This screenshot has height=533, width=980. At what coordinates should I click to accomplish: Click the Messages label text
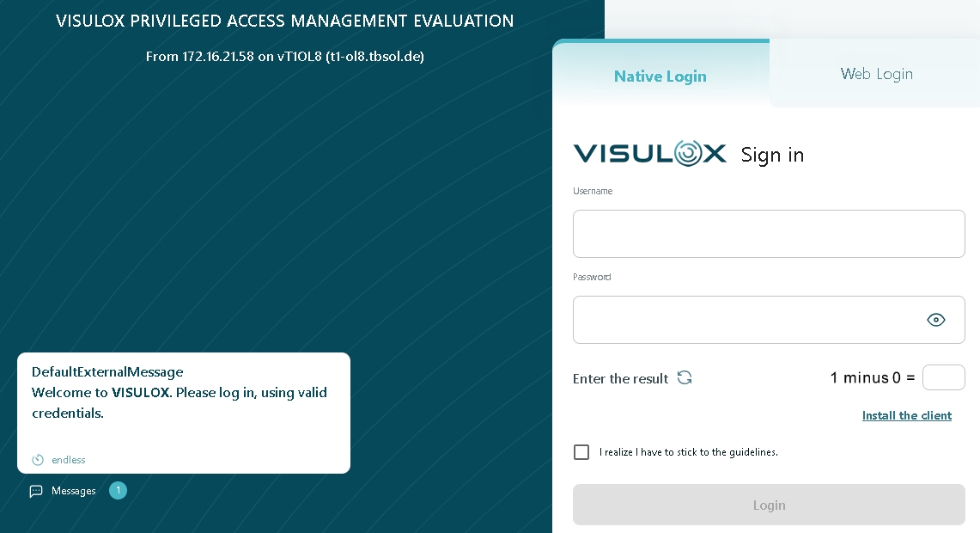pos(74,491)
